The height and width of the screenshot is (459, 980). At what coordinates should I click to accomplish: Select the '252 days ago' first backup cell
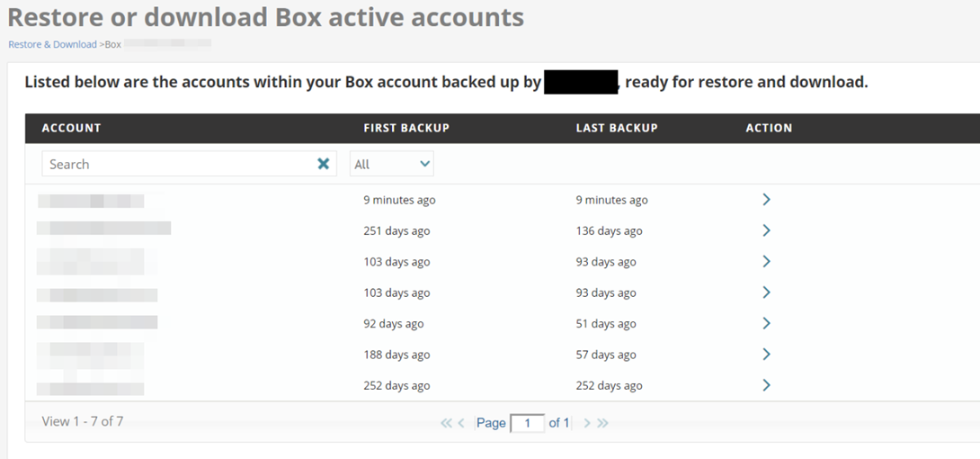tap(396, 386)
